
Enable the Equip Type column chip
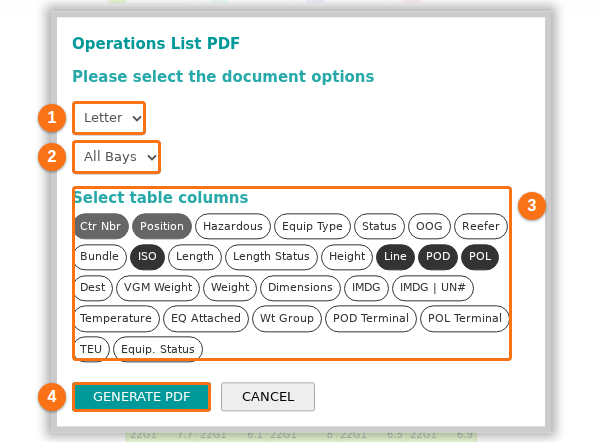(x=312, y=226)
